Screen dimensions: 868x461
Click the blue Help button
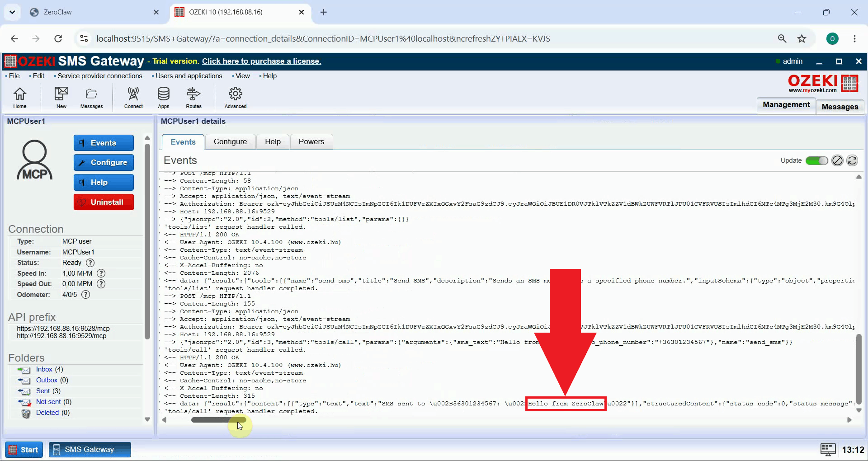point(104,182)
